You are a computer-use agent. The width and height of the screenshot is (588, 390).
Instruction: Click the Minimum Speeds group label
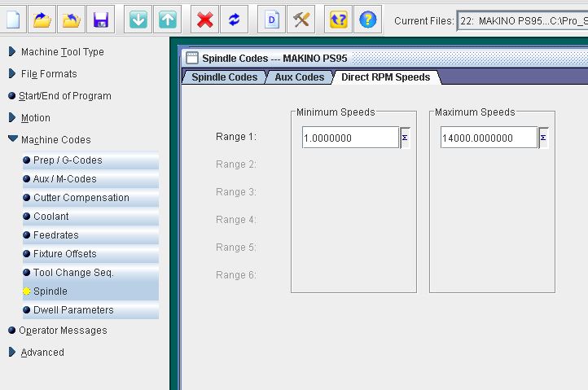[336, 112]
